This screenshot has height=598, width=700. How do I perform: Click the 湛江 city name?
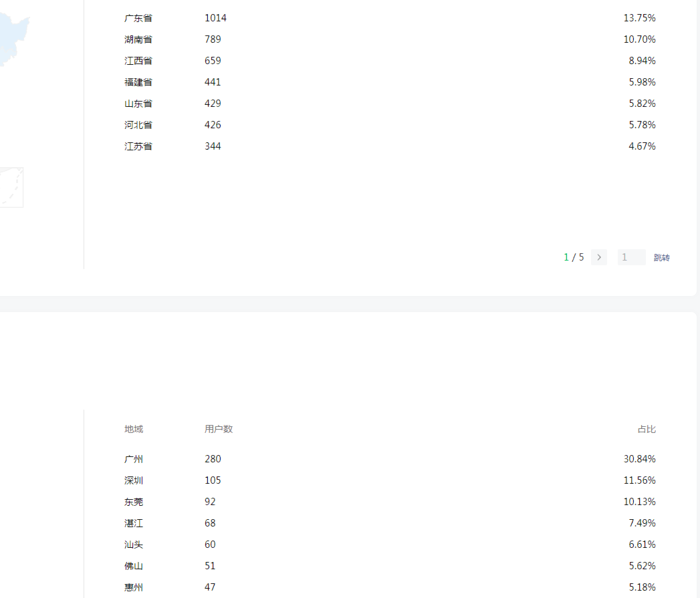tap(134, 523)
